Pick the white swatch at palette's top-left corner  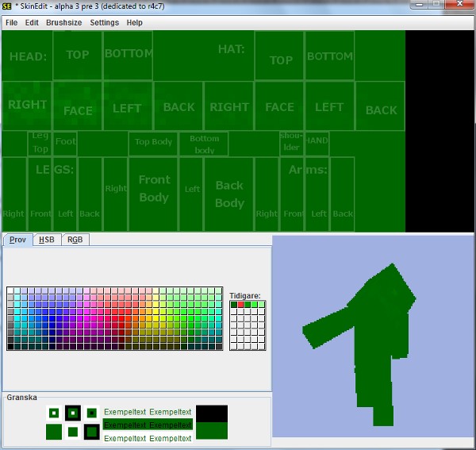[11, 291]
